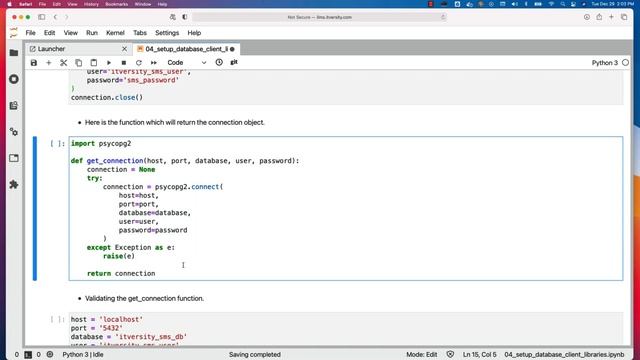Click Ln 15, Col 5 status item
Screen dimensions: 640x360
coord(480,355)
